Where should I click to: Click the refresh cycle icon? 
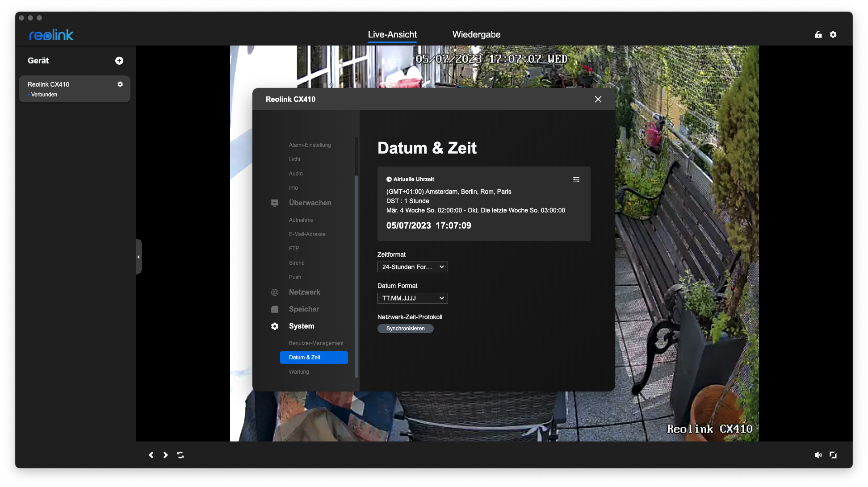180,455
